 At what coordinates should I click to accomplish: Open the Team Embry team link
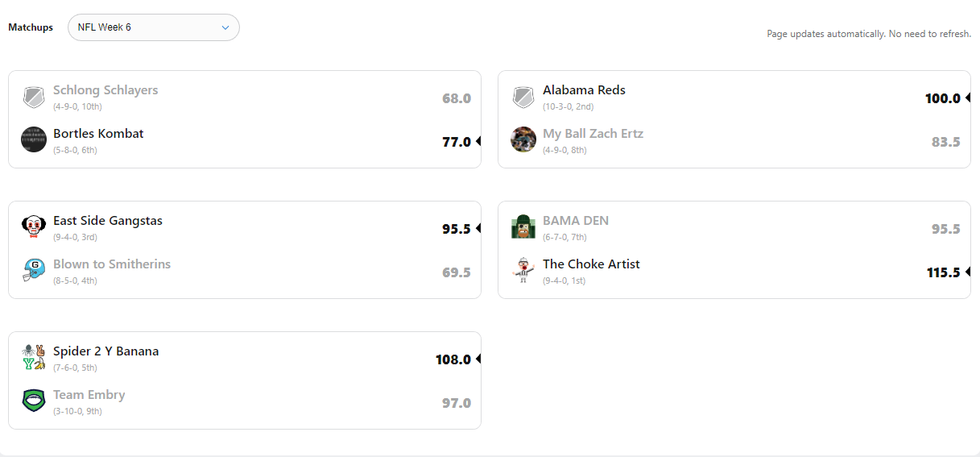point(89,395)
